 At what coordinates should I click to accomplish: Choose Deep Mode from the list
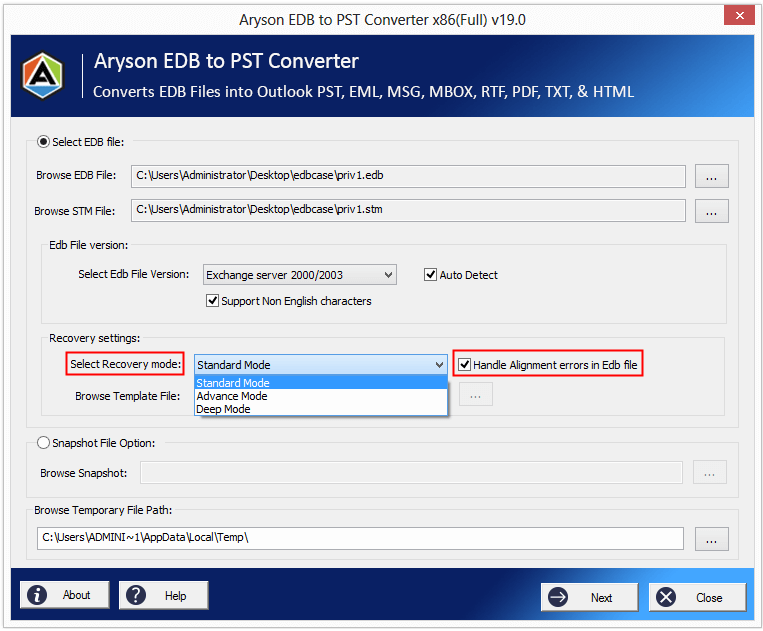[x=321, y=409]
